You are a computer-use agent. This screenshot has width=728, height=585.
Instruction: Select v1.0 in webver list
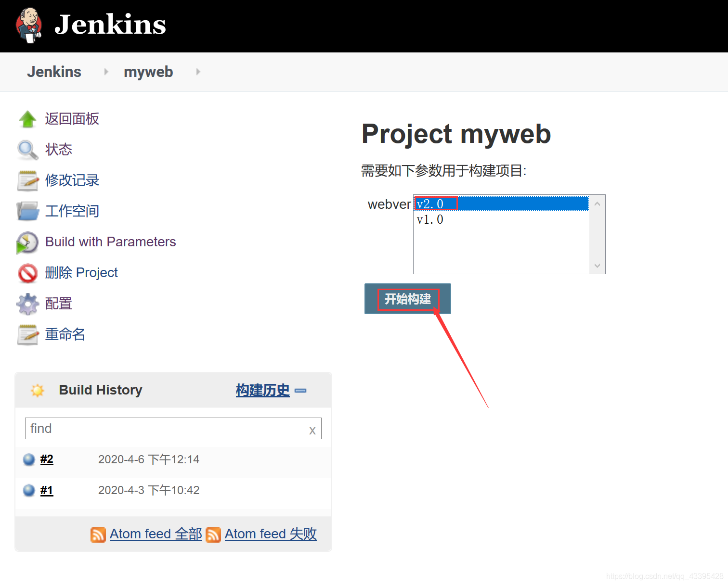pos(502,220)
